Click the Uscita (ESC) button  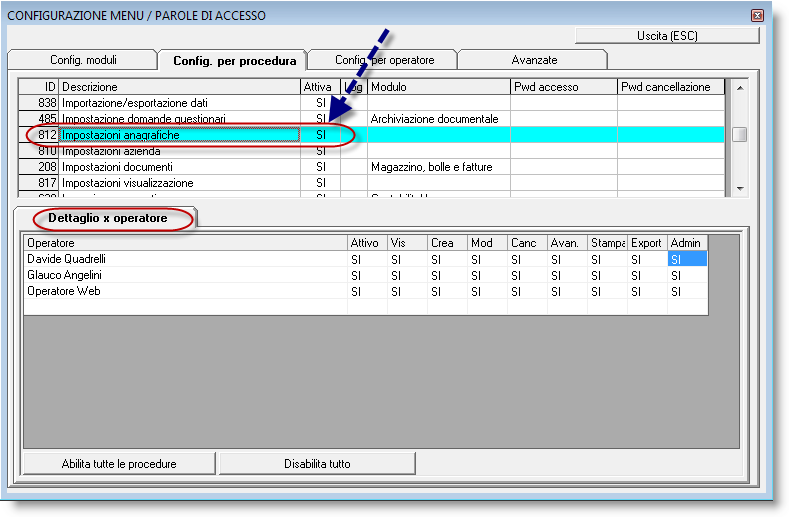click(x=667, y=36)
